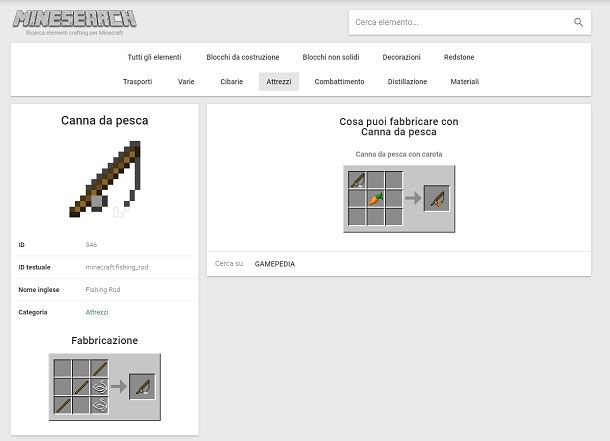Select the Trasporti category

(x=138, y=82)
